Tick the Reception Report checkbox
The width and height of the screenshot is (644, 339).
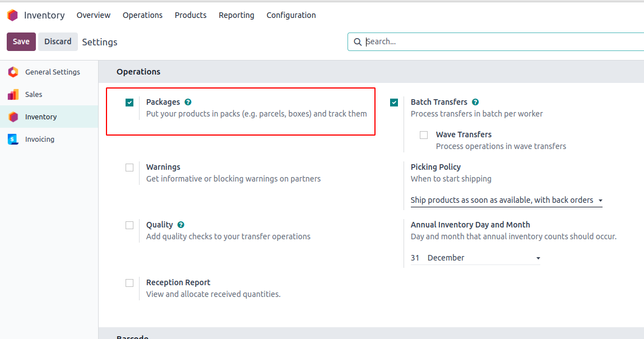(129, 283)
